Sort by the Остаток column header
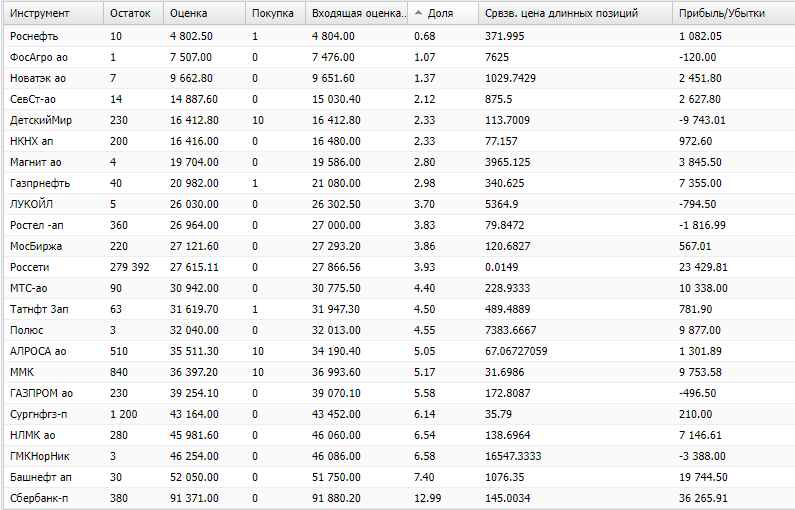The height and width of the screenshot is (510, 795). [x=133, y=13]
